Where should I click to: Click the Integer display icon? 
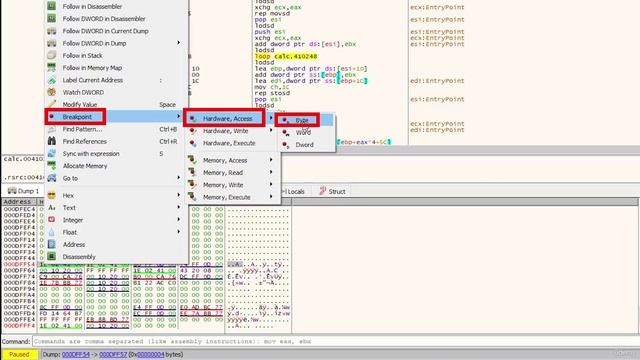click(x=51, y=220)
